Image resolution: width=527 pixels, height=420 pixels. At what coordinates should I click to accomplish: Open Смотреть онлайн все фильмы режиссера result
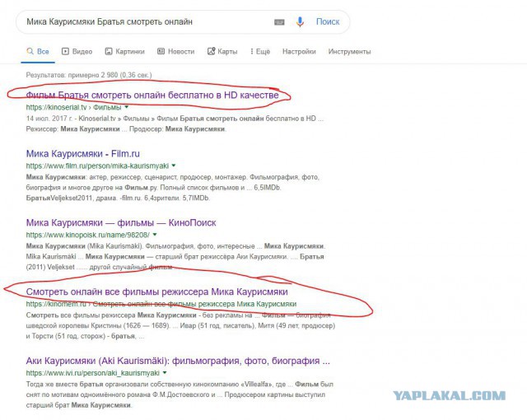coord(156,292)
